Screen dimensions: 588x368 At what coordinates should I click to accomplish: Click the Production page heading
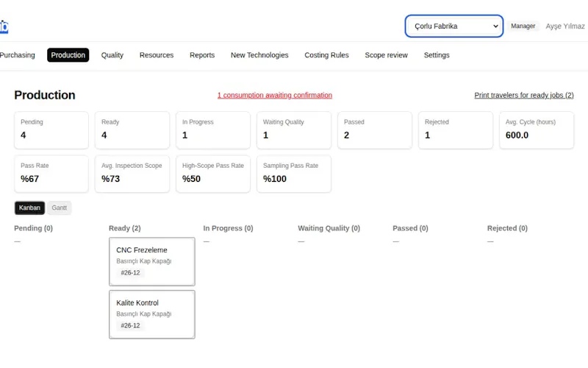[x=45, y=95]
